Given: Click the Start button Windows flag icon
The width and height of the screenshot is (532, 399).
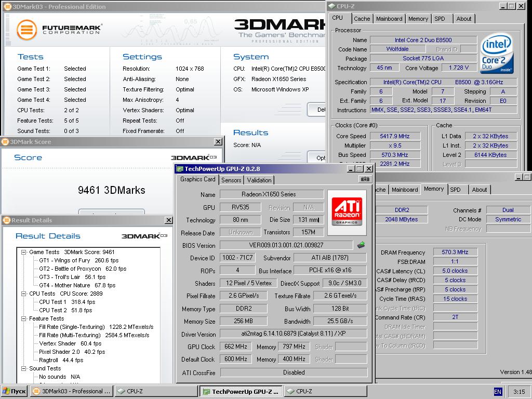Looking at the screenshot, I should [x=6, y=391].
